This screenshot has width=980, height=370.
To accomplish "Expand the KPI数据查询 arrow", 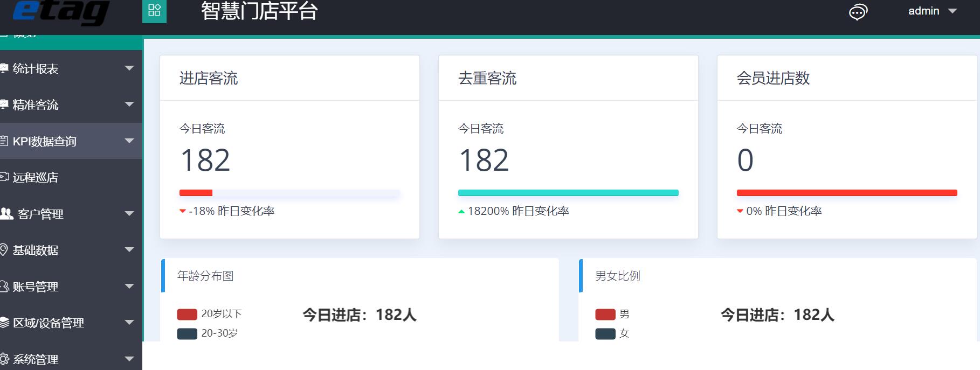I will click(x=129, y=141).
